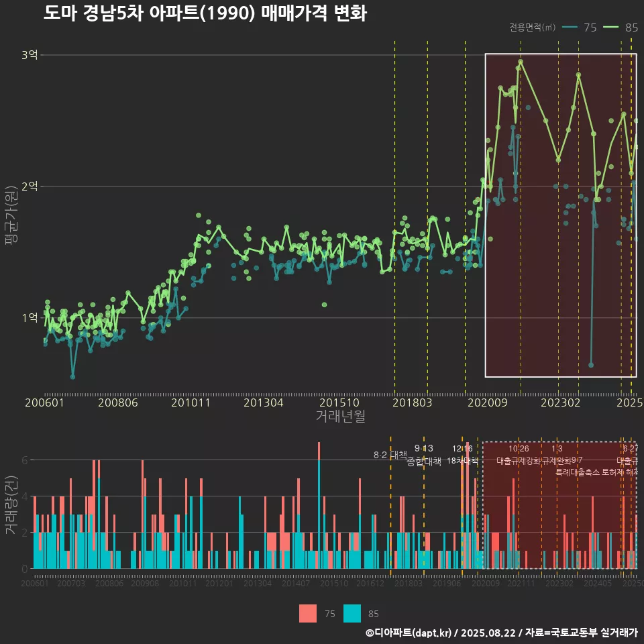Screen dimensions: 644x644
Task: Click the salmon 75 swatch in bottom legend
Action: tap(308, 613)
